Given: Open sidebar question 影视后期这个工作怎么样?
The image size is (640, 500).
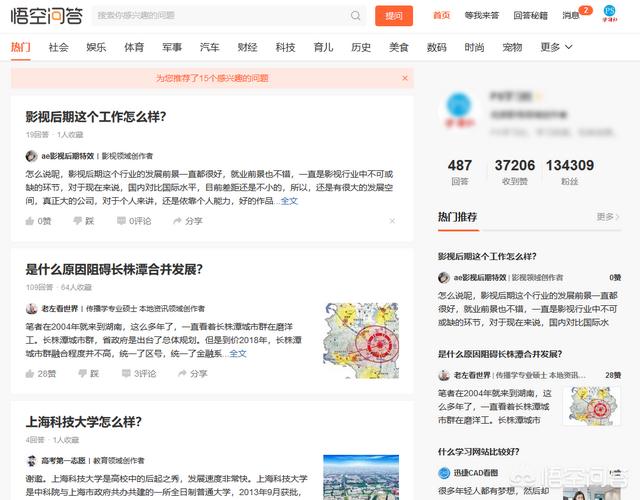Looking at the screenshot, I should click(x=487, y=256).
